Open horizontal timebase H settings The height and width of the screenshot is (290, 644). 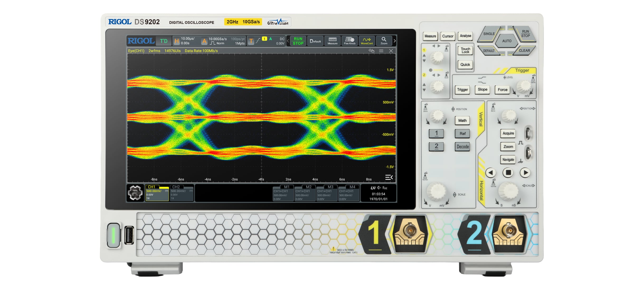pos(177,41)
